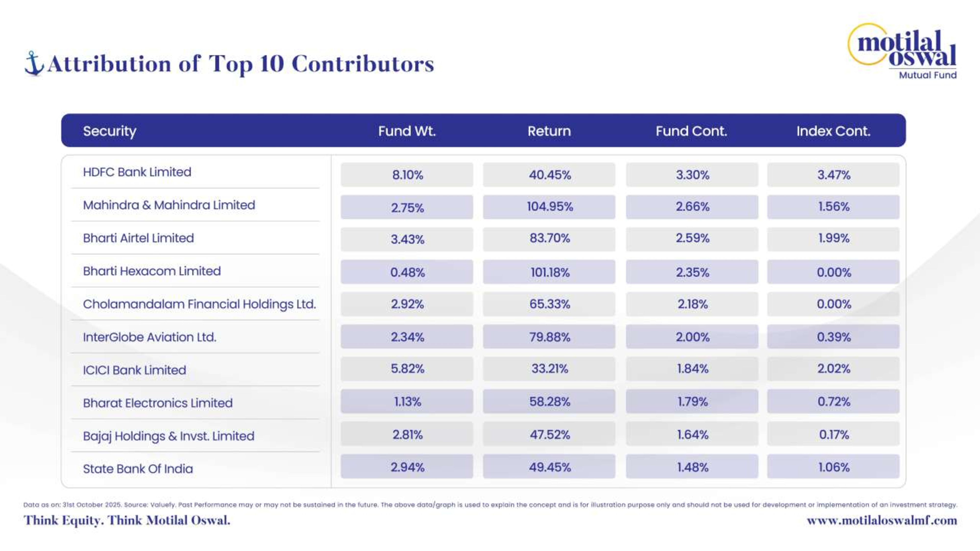The height and width of the screenshot is (551, 980).
Task: Select the 104.95% return cell
Action: click(549, 207)
